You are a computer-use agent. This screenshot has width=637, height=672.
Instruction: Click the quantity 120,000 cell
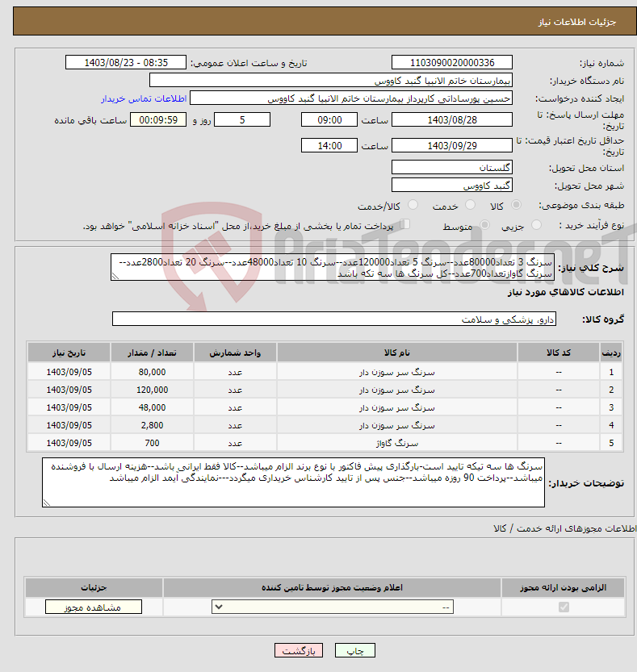coord(152,390)
